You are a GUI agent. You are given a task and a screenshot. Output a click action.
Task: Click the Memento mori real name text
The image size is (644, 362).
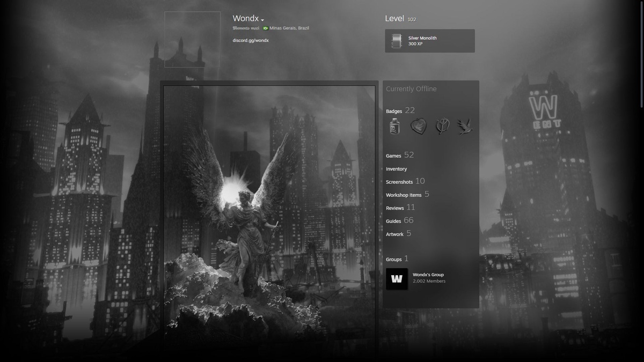click(246, 28)
